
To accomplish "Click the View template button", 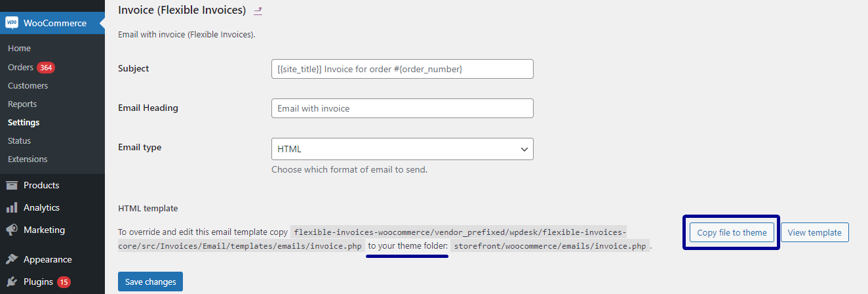I will (x=815, y=232).
